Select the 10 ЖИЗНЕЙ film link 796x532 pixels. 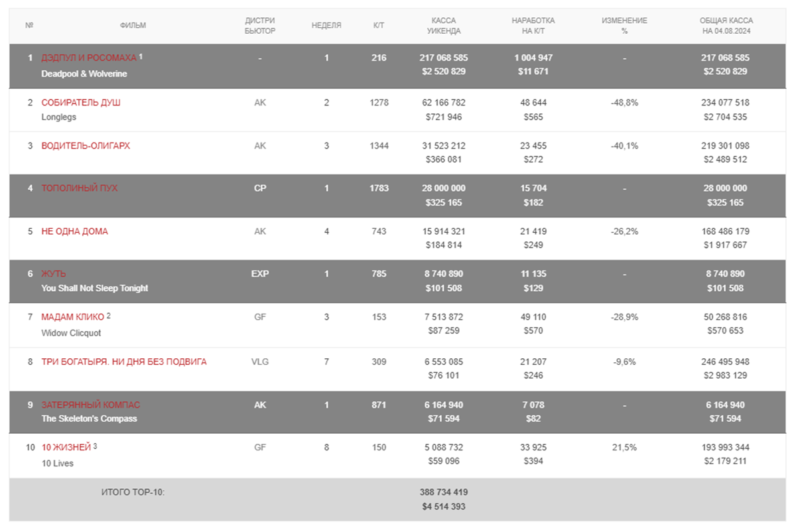[66, 448]
